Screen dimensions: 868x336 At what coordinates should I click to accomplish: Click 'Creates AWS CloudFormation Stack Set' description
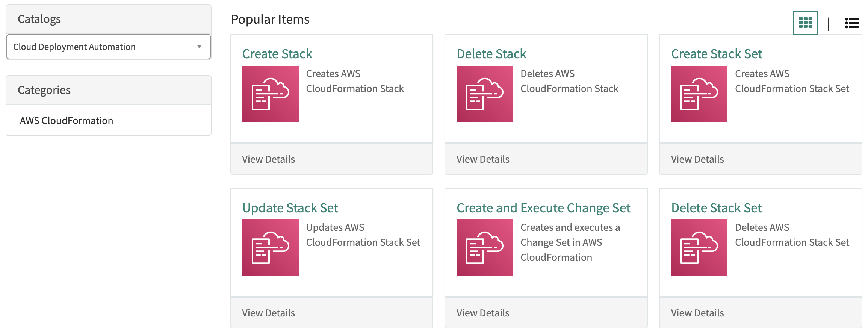tap(792, 81)
